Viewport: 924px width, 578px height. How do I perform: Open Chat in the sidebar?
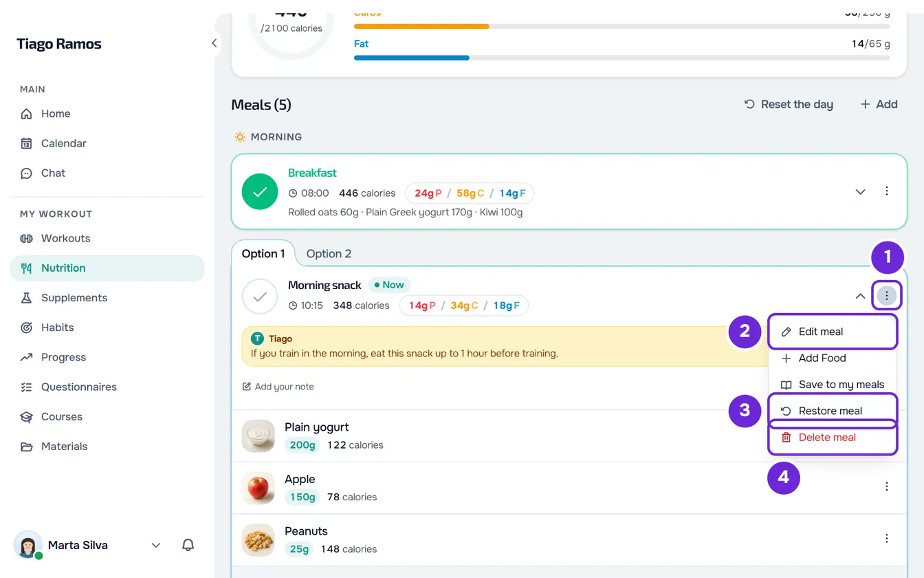click(107, 173)
